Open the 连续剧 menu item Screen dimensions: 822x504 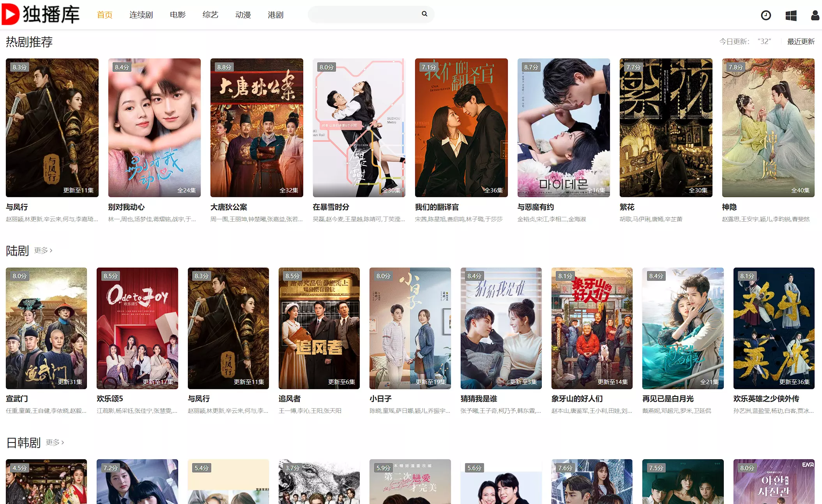141,15
